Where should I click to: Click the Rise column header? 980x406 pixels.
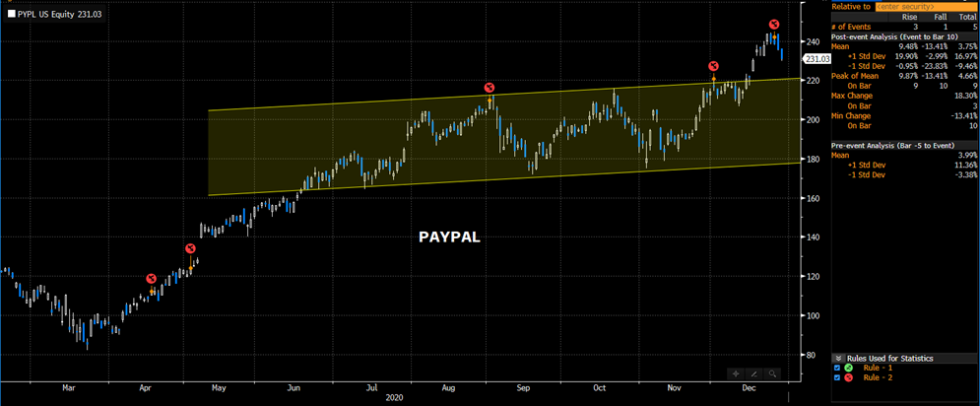pyautogui.click(x=909, y=17)
